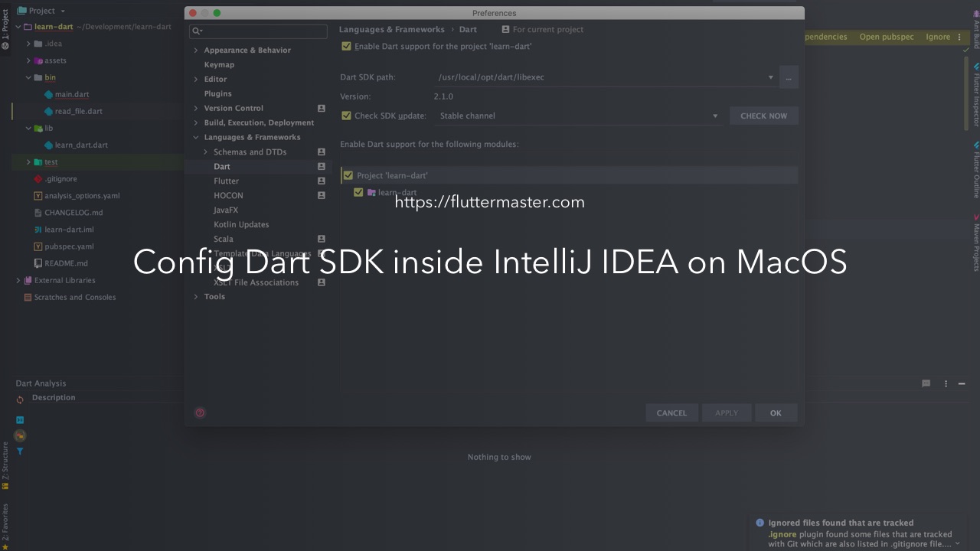Click the Open pubspec link
The image size is (980, 551).
[886, 37]
